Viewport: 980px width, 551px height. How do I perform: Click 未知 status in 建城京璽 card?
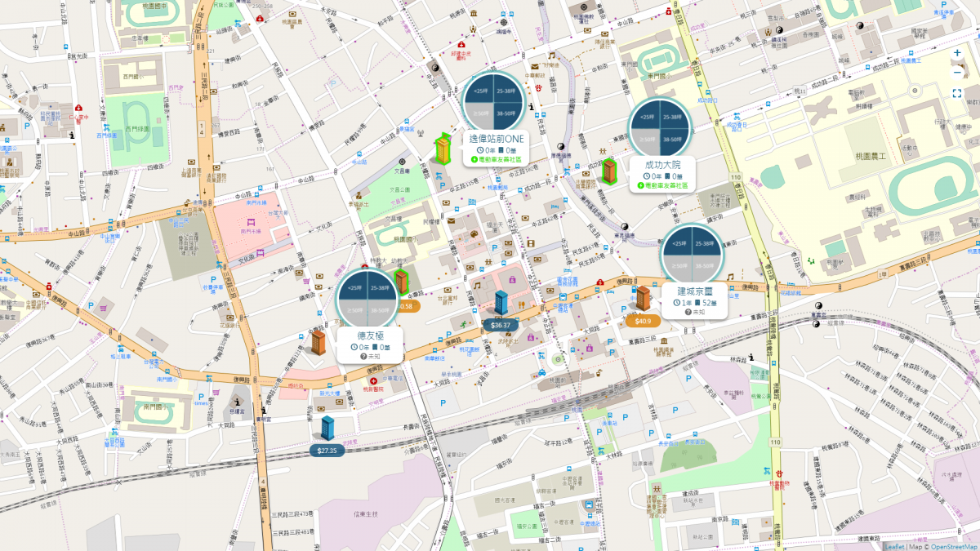pyautogui.click(x=699, y=313)
